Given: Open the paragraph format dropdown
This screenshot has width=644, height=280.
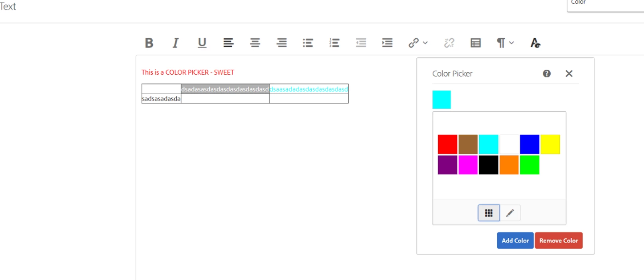Looking at the screenshot, I should tap(505, 43).
